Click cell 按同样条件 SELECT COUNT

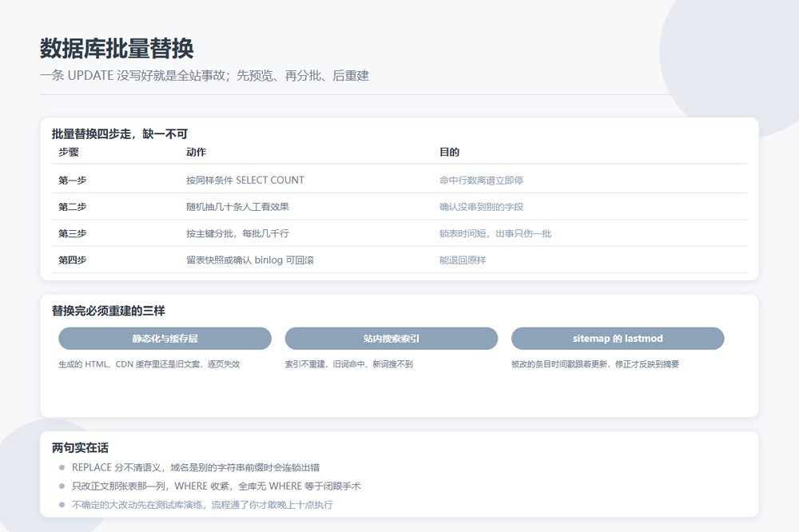point(245,180)
